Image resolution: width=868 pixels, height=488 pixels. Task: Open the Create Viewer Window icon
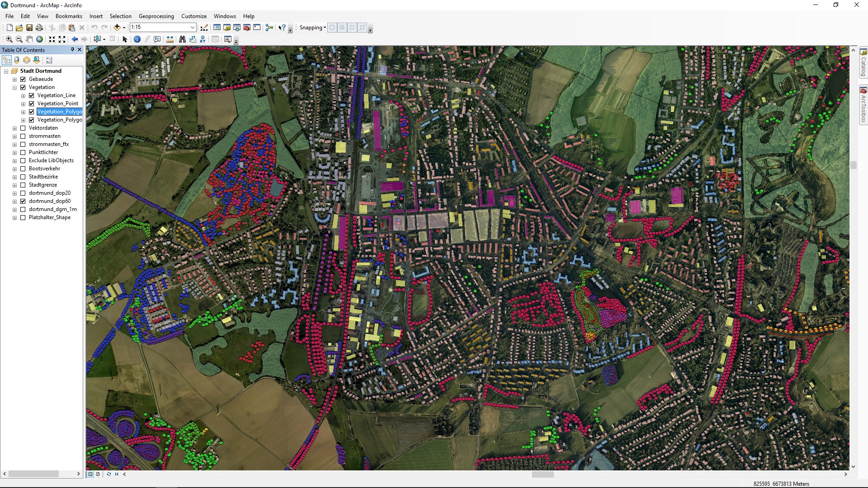228,39
